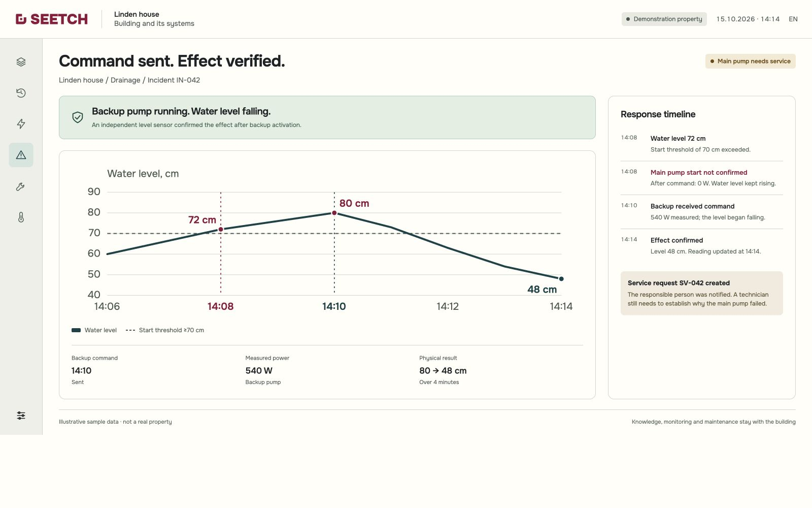Viewport: 812px width, 508px height.
Task: Open the lightning energy icon in the sidebar
Action: coord(21,124)
